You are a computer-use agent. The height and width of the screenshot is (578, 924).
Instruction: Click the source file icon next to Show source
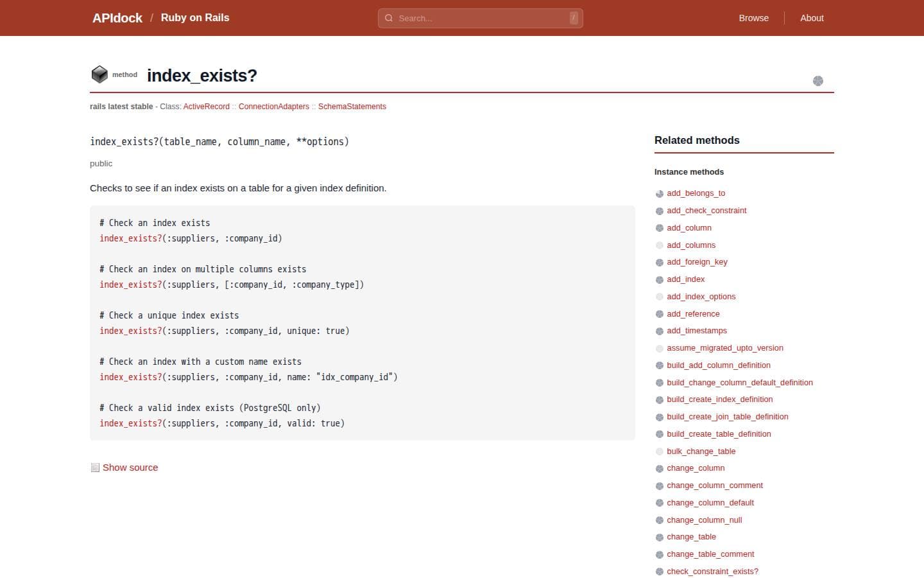coord(95,468)
